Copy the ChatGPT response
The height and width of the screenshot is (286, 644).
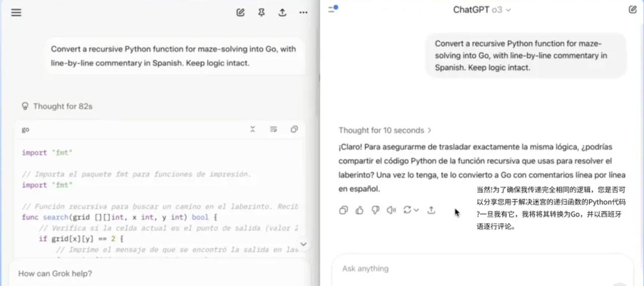click(x=343, y=210)
